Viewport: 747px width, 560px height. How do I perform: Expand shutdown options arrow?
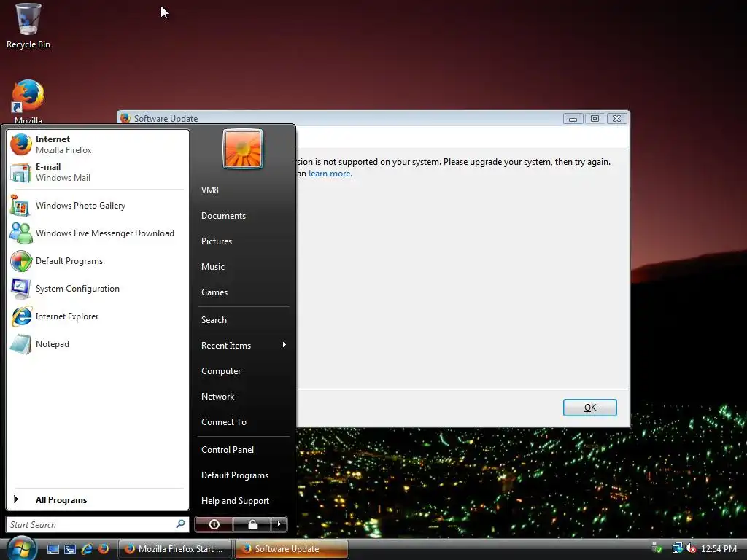(x=279, y=525)
